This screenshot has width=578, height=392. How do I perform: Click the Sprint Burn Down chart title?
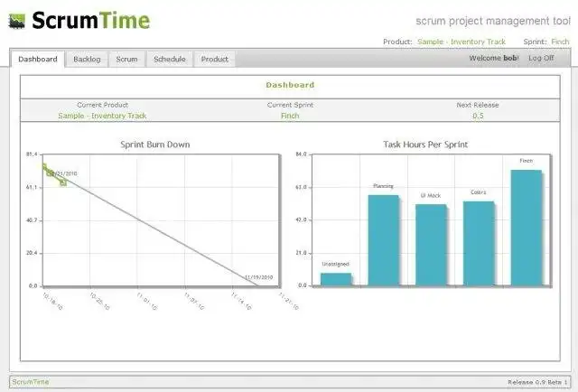(x=155, y=145)
